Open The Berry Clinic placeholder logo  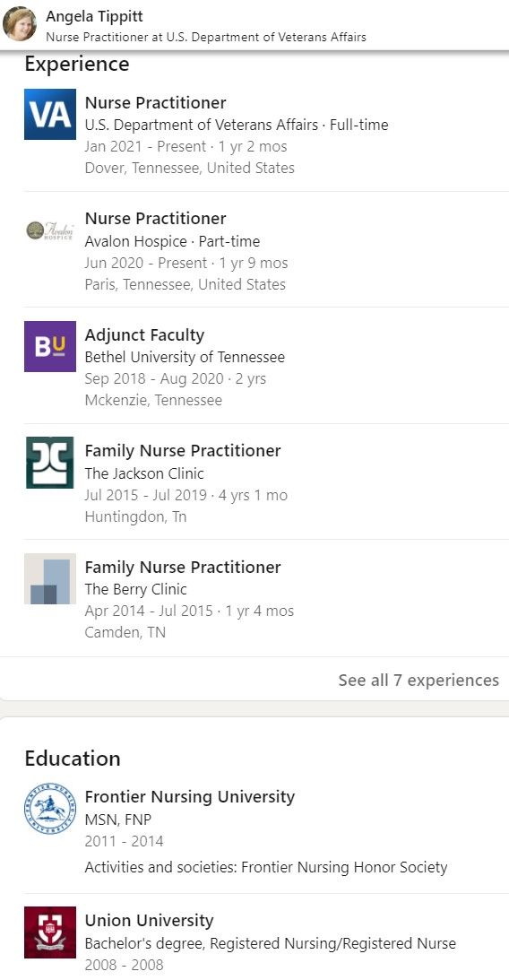[x=50, y=578]
